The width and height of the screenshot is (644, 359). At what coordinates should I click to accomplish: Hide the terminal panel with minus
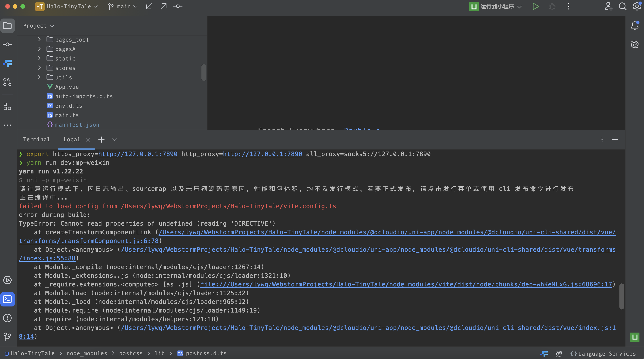coord(615,139)
